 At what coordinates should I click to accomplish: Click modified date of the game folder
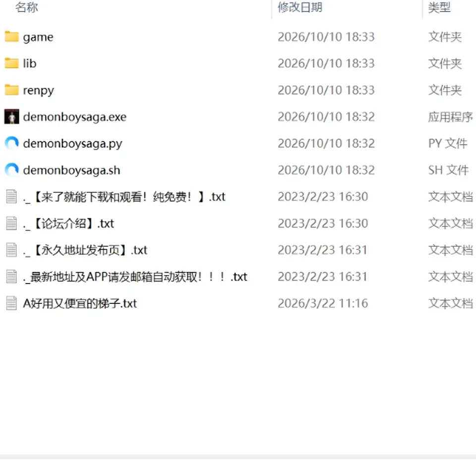coord(326,37)
